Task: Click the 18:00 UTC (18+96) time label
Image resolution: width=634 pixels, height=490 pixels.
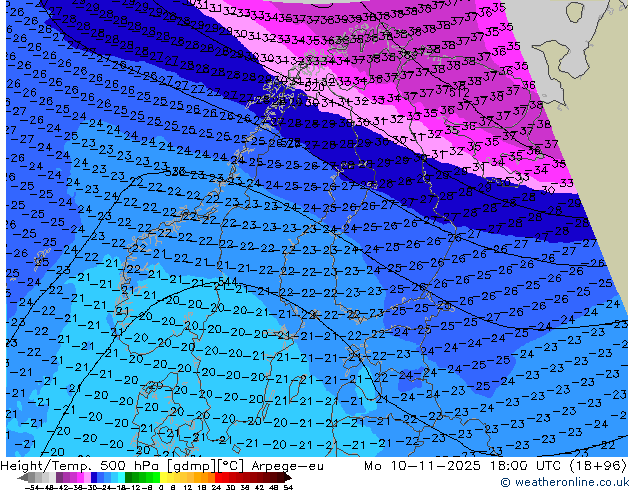Action: pyautogui.click(x=557, y=466)
